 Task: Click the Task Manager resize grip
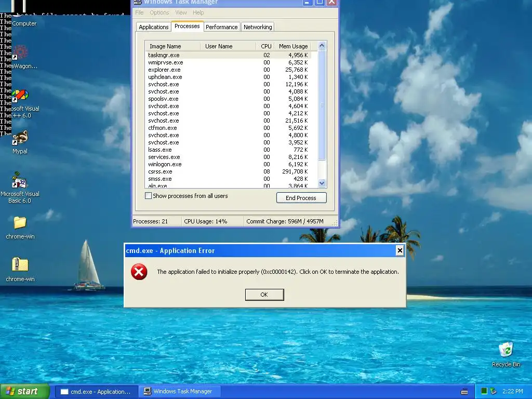[335, 223]
